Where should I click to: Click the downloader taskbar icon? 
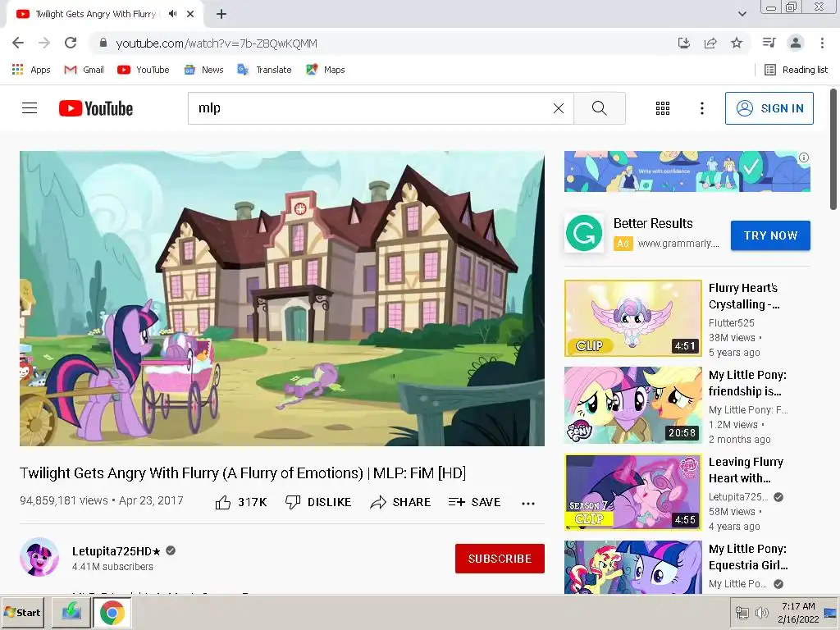click(71, 612)
